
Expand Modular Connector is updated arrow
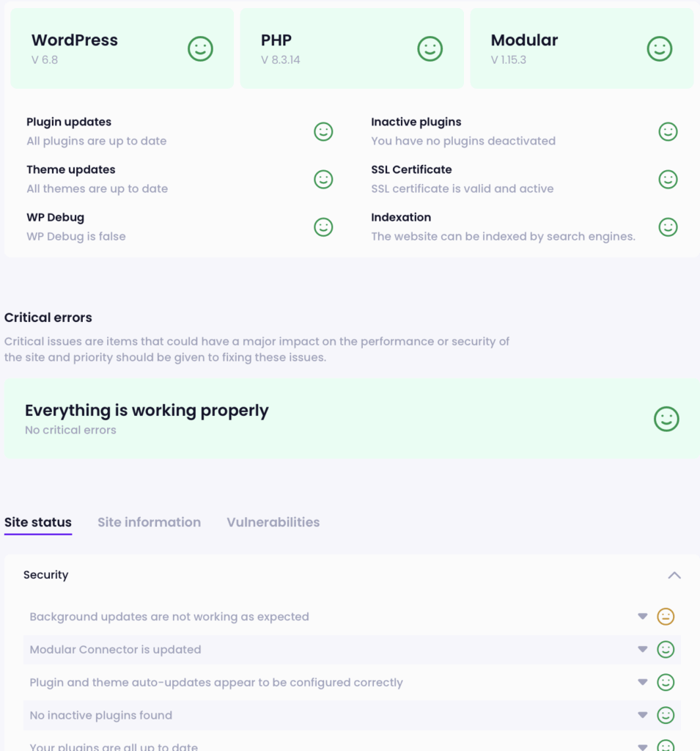pyautogui.click(x=643, y=650)
